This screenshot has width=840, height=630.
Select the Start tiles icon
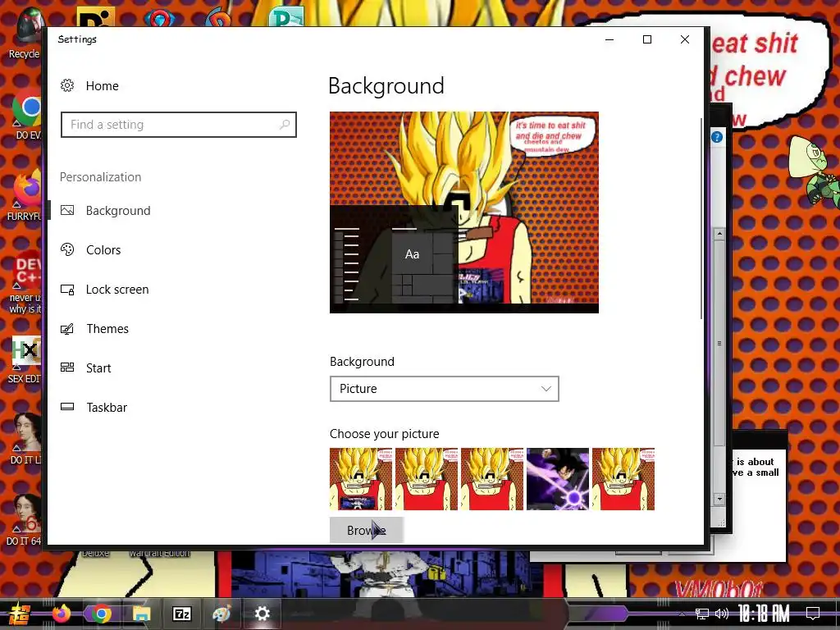pos(67,367)
